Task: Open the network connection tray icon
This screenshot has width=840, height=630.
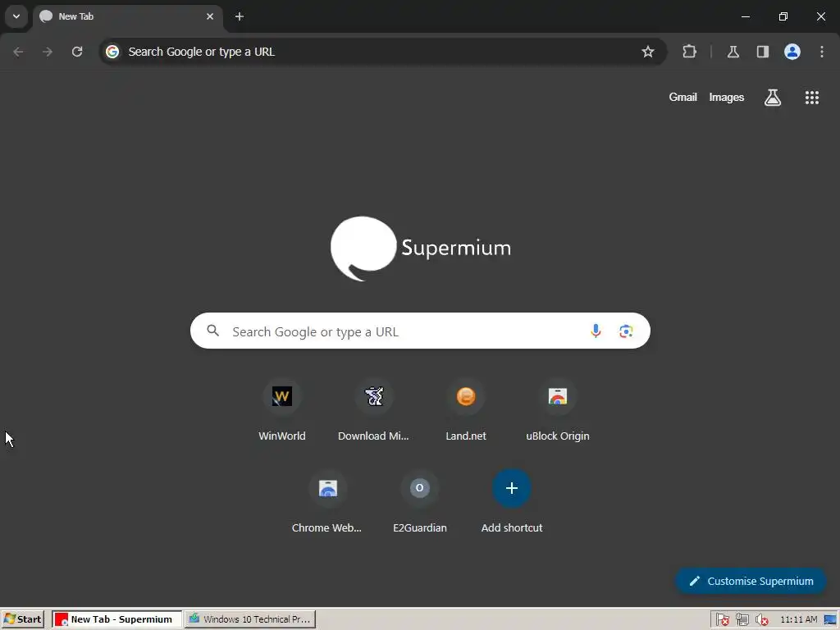Action: pyautogui.click(x=742, y=620)
